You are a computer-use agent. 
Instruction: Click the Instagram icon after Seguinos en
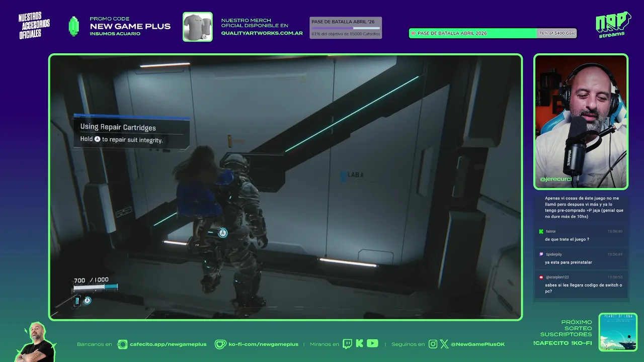pyautogui.click(x=433, y=344)
